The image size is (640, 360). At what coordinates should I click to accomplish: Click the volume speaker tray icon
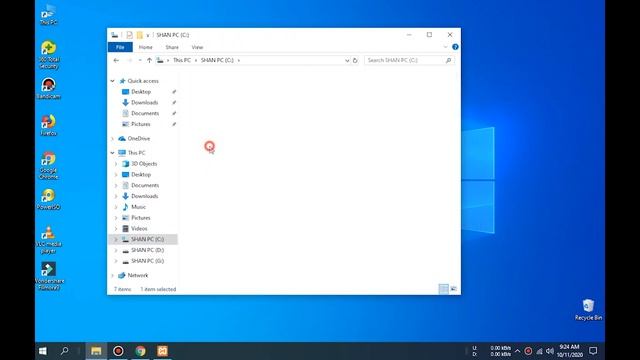click(550, 351)
